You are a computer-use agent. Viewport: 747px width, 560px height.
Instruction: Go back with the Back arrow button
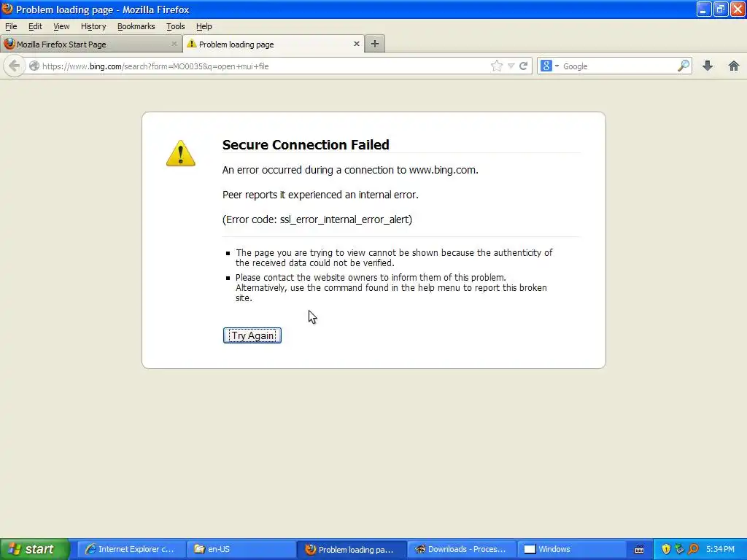[x=15, y=66]
